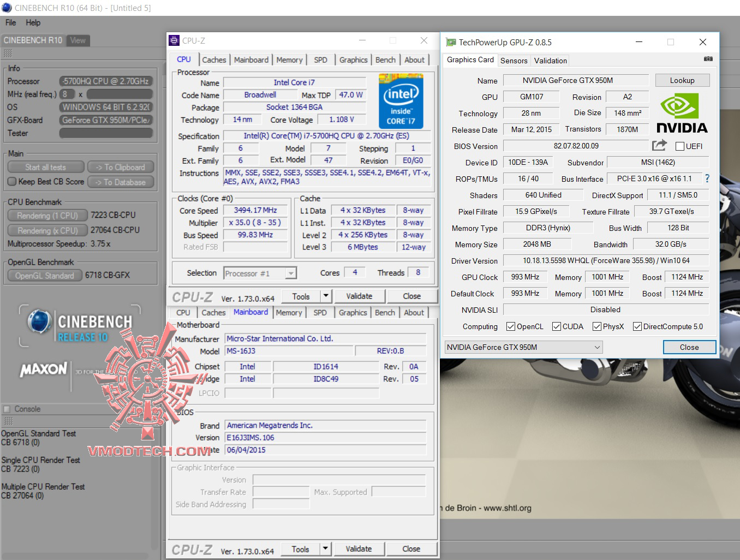Image resolution: width=740 pixels, height=560 pixels.
Task: Open the Tools dropdown arrow under Graphic Interface
Action: [x=325, y=549]
